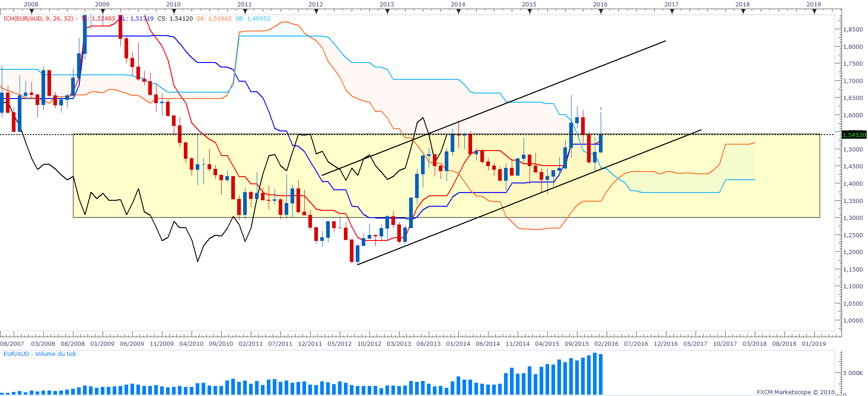Image resolution: width=868 pixels, height=396 pixels.
Task: Select the CS: 1,54120 value label
Action: pyautogui.click(x=175, y=19)
